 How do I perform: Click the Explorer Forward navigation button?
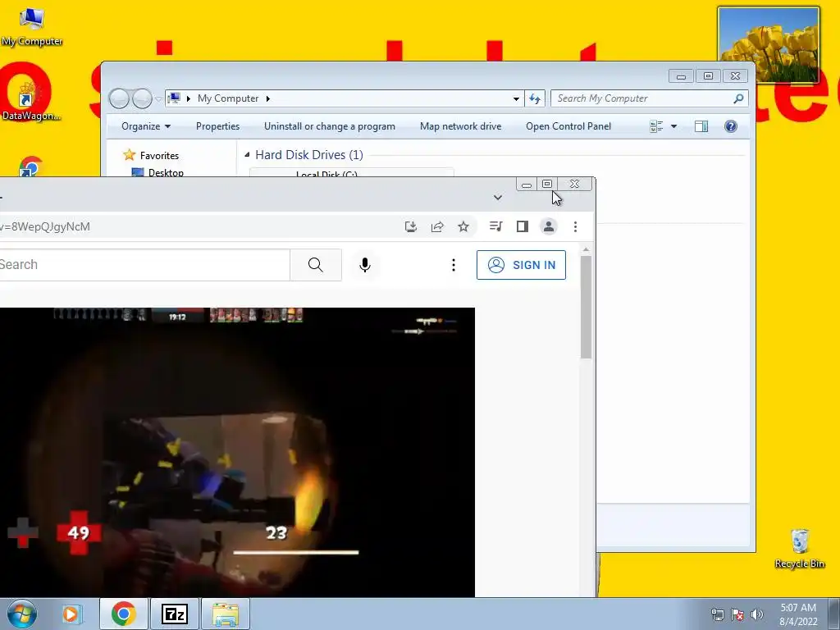point(142,98)
